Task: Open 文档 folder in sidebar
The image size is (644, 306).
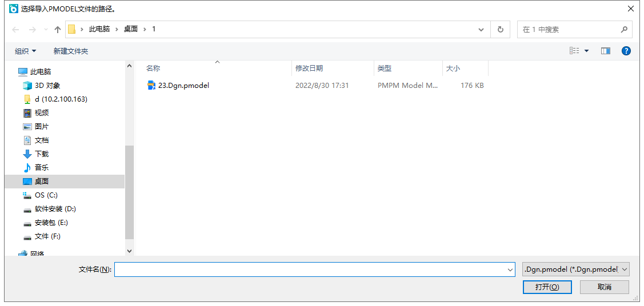Action: coord(42,140)
